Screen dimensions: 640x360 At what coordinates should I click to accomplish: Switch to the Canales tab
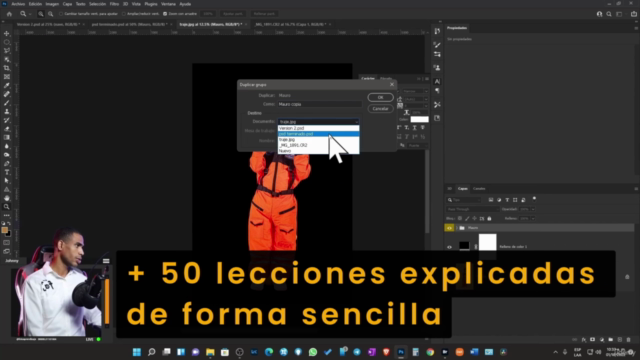pyautogui.click(x=479, y=189)
